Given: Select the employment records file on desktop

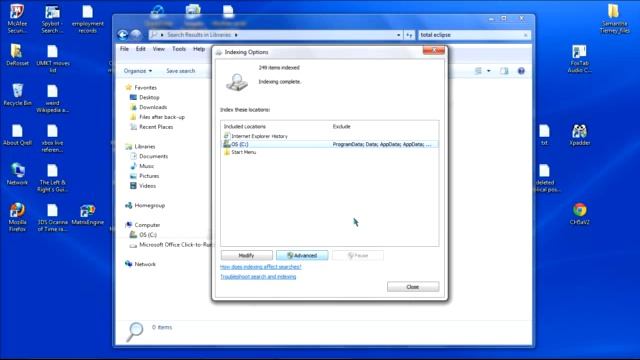Looking at the screenshot, I should (x=87, y=18).
